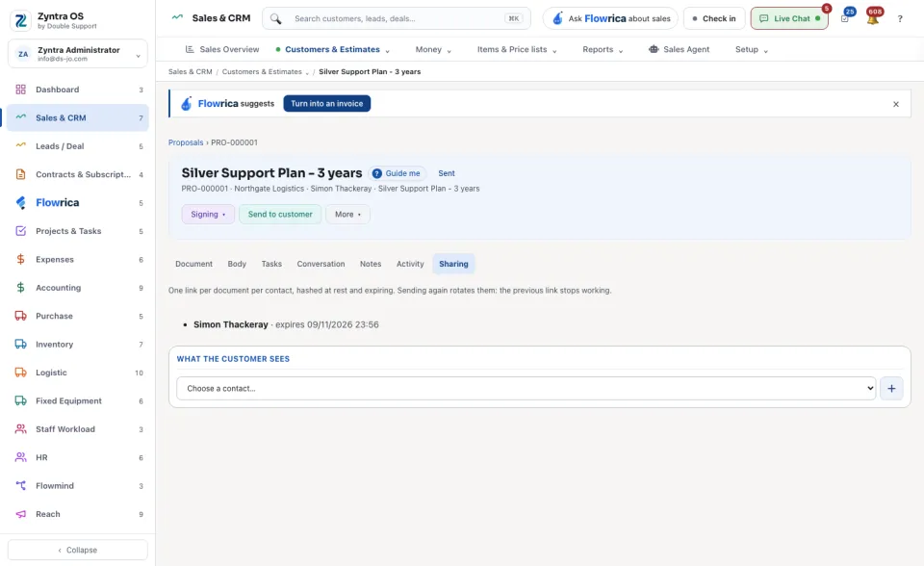This screenshot has height=566, width=924.
Task: Click the Check in button
Action: coord(714,19)
